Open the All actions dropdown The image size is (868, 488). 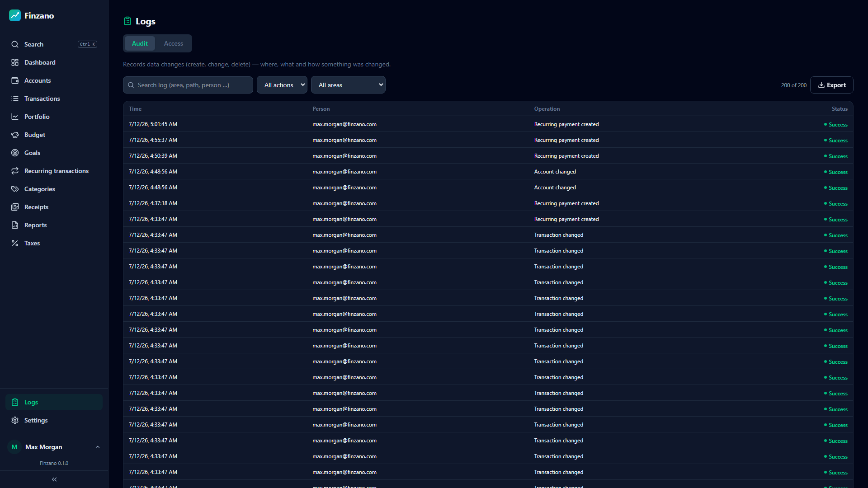pos(282,85)
